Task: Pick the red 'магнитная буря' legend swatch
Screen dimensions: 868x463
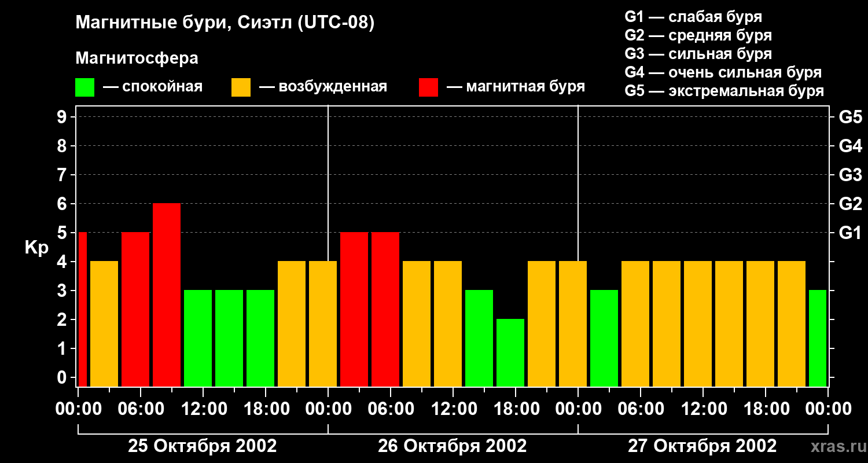Action: [428, 87]
